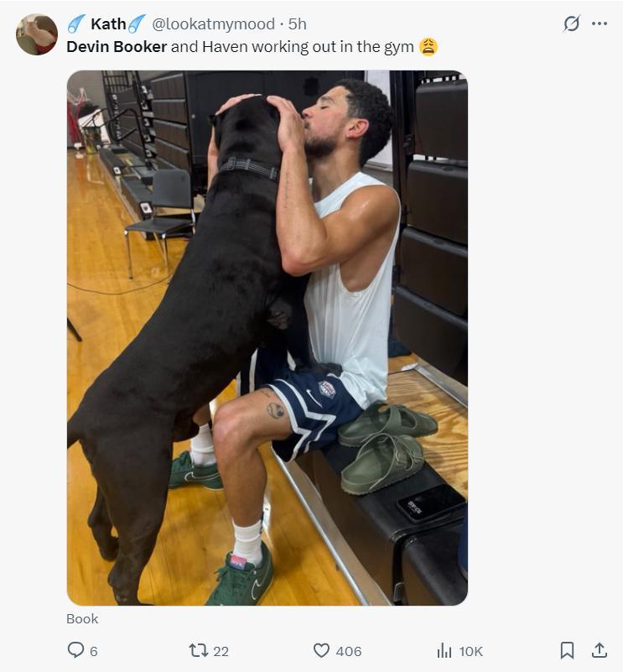The width and height of the screenshot is (623, 672).
Task: Click the Book label under the photo
Action: coord(82,618)
